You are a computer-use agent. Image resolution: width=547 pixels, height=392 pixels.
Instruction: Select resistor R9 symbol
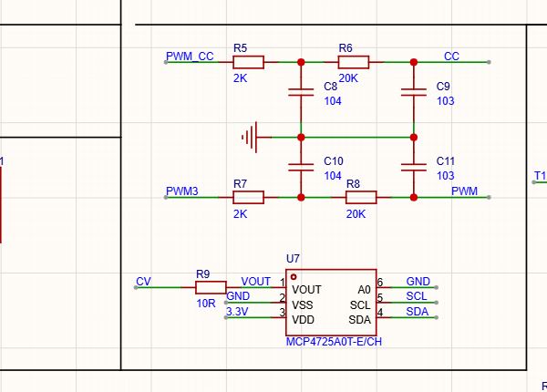(211, 287)
